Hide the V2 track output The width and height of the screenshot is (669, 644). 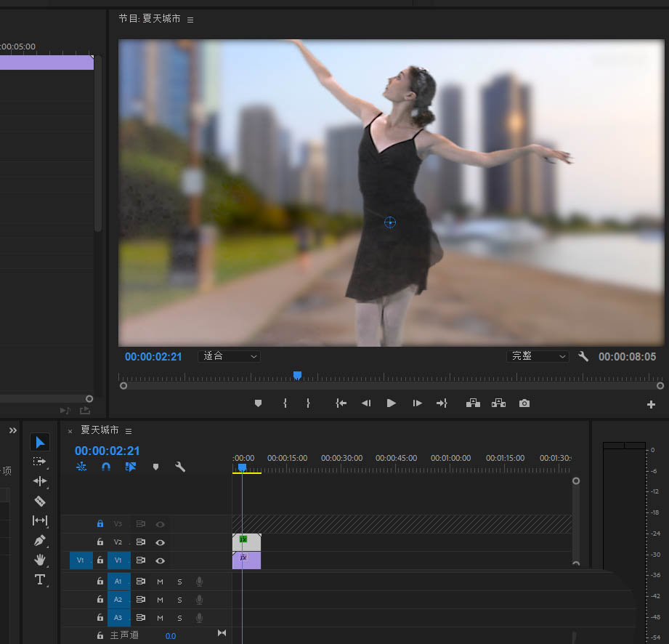click(160, 542)
